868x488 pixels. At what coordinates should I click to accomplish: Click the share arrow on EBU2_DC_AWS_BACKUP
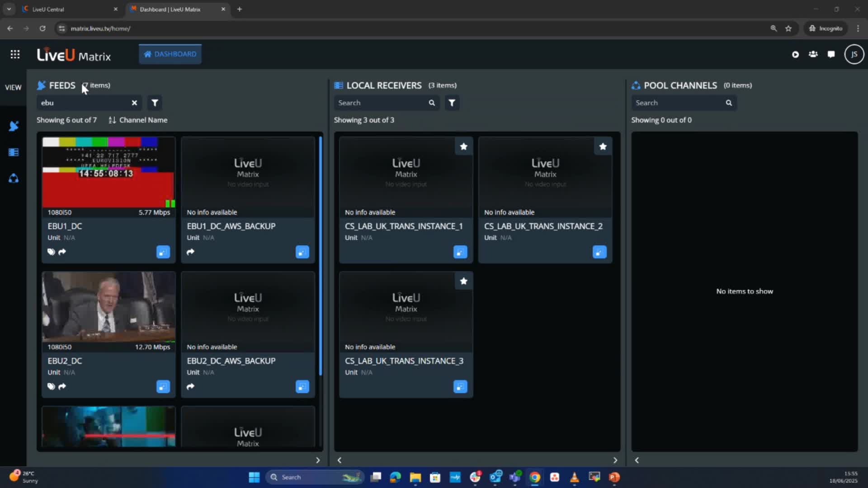[190, 386]
